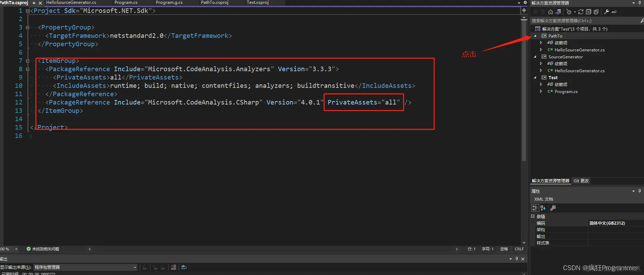Collapse the Test project tree arrow
Image resolution: width=644 pixels, height=275 pixels.
535,77
